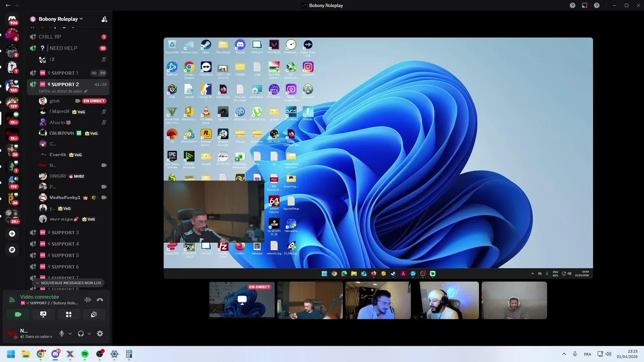Viewport: 644px width, 362px height.
Task: Open server with 2K+ badge
Action: tap(12, 216)
